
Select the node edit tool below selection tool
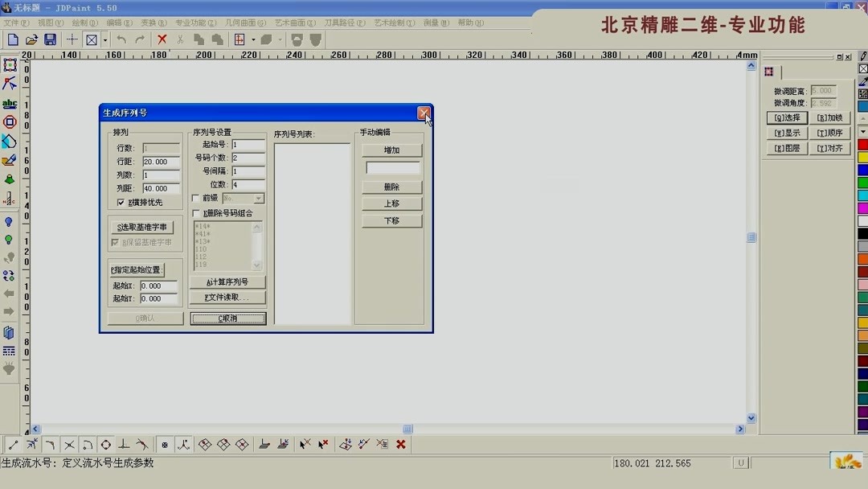pos(10,84)
